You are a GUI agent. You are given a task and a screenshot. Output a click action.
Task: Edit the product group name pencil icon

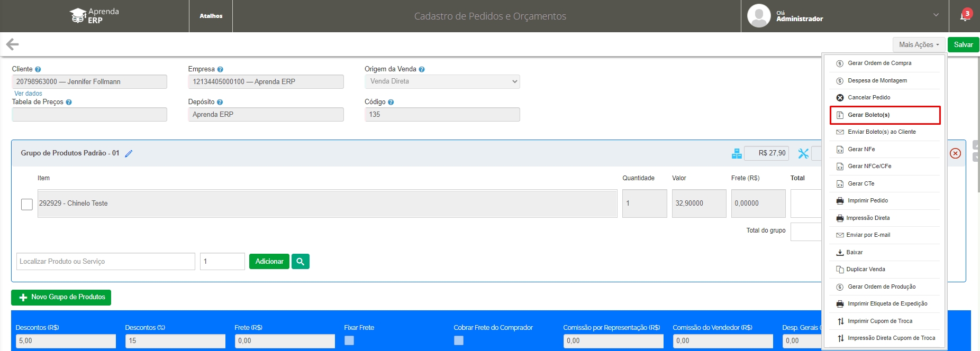pyautogui.click(x=129, y=153)
